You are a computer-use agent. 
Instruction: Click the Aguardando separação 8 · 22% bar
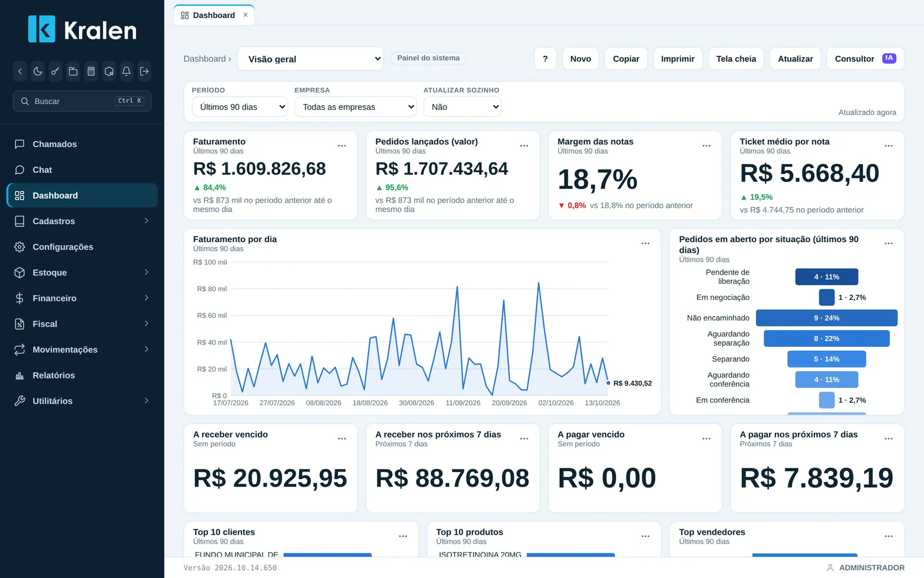pyautogui.click(x=826, y=339)
